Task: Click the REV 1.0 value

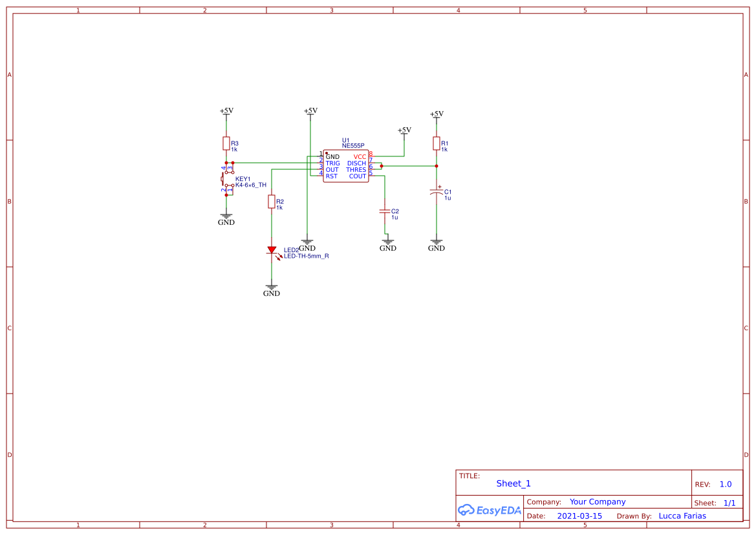Action: (x=726, y=485)
